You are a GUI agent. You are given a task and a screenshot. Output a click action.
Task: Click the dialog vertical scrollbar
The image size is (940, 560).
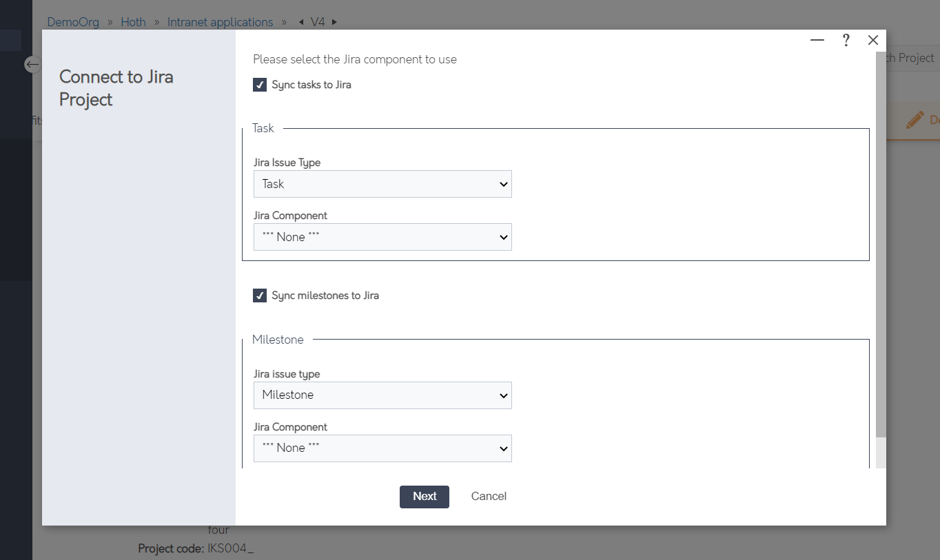tap(881, 245)
